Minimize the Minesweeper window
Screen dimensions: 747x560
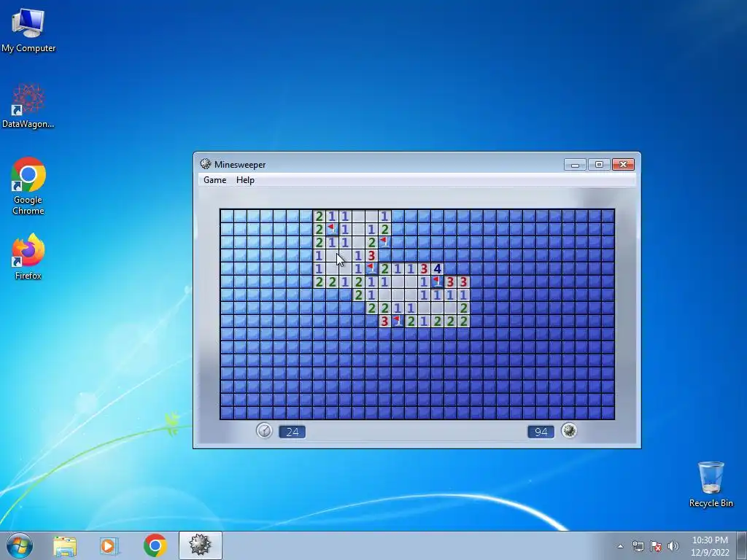coord(575,165)
